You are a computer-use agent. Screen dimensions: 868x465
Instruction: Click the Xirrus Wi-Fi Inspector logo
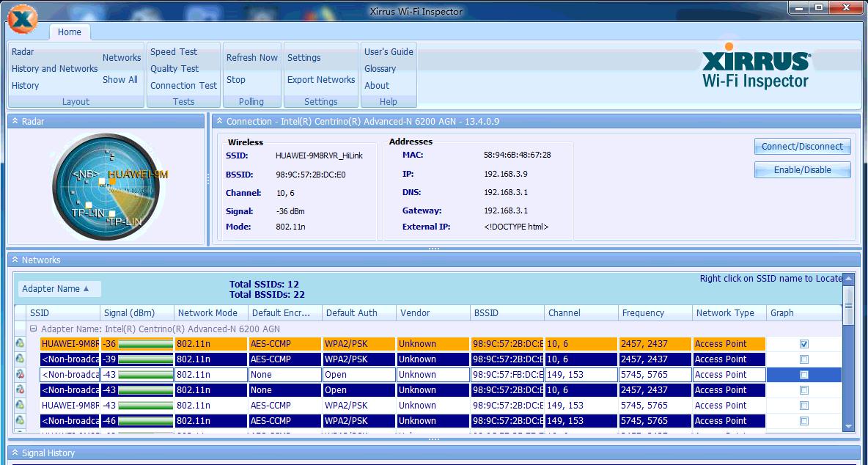point(756,67)
